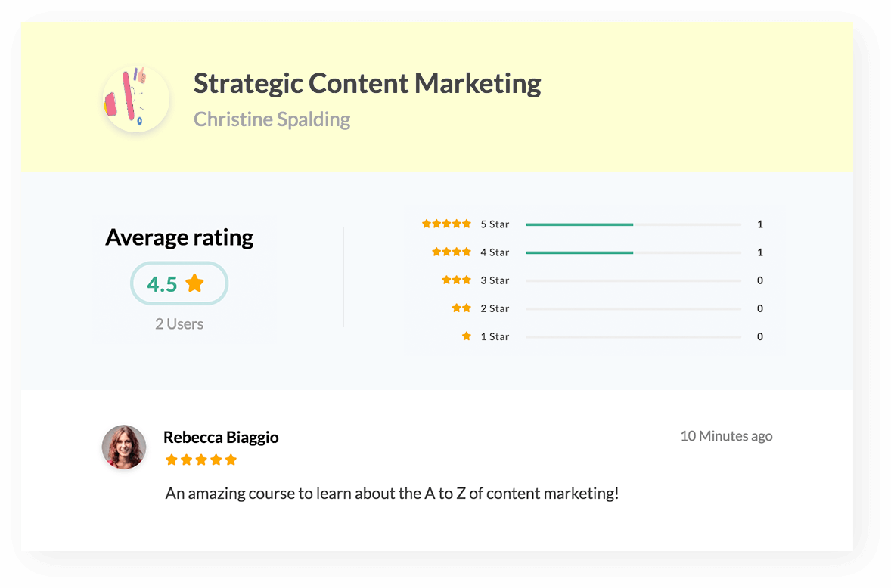This screenshot has width=891, height=588.
Task: Open instructor Christine Spalding's name link
Action: click(x=272, y=119)
